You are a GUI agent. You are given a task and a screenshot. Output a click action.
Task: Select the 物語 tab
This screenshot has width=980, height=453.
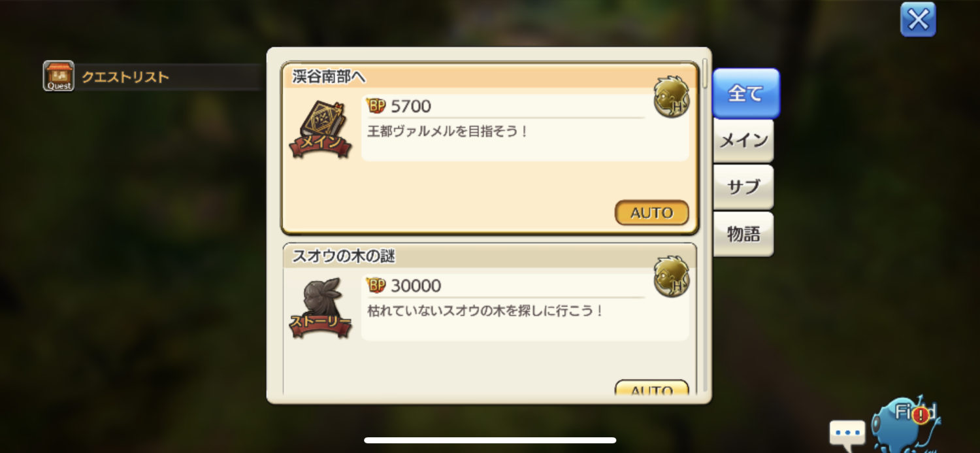[743, 234]
